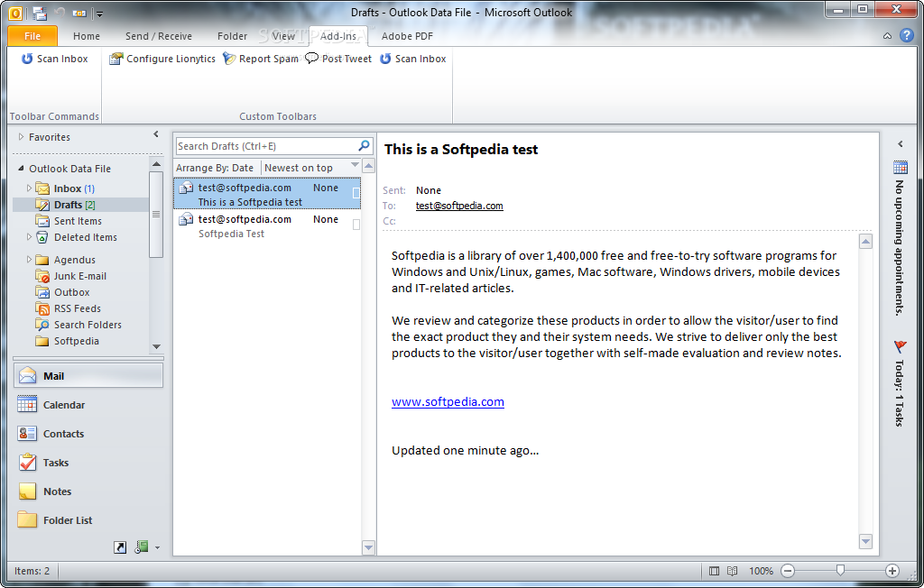Select draft 'Softpedia Test'
The image size is (924, 588).
pyautogui.click(x=267, y=225)
